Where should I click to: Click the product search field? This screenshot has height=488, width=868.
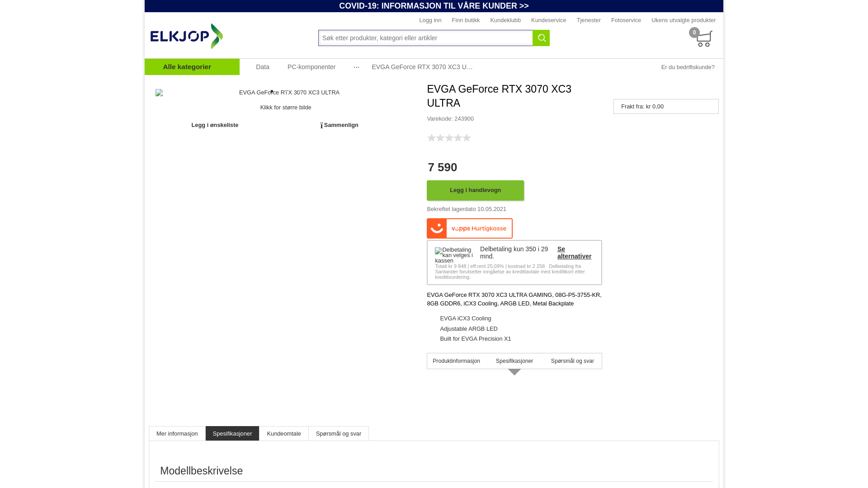425,38
